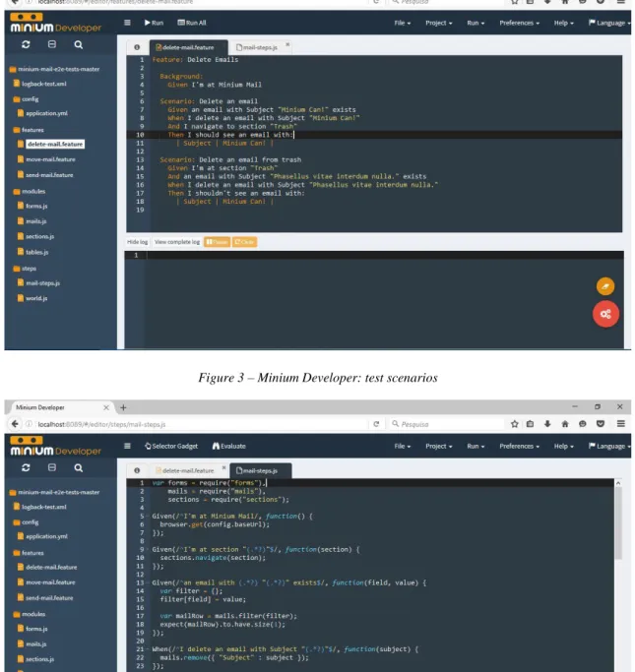Open mail-steps.js file in Figure 3 tree
The width and height of the screenshot is (635, 672).
[43, 282]
